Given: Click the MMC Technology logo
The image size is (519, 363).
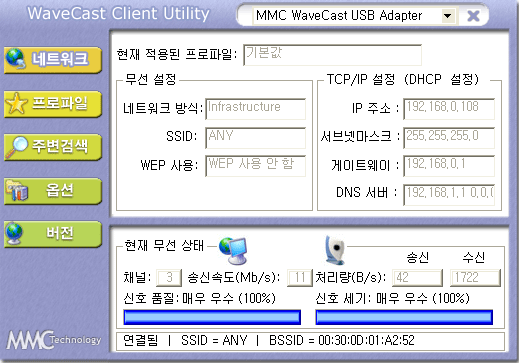Looking at the screenshot, I should click(53, 340).
